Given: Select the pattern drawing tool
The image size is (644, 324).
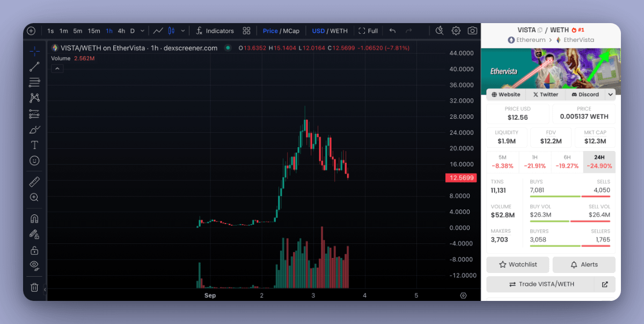Looking at the screenshot, I should [x=34, y=98].
